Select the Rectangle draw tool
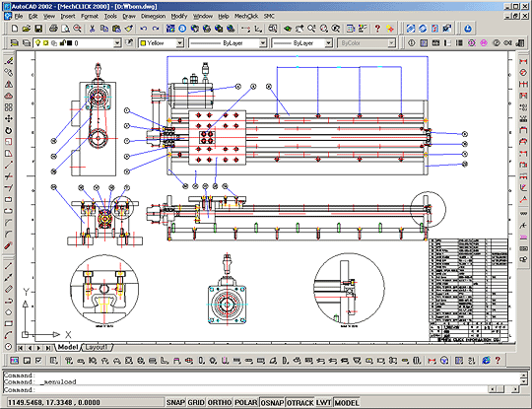The image size is (532, 409). [x=9, y=323]
